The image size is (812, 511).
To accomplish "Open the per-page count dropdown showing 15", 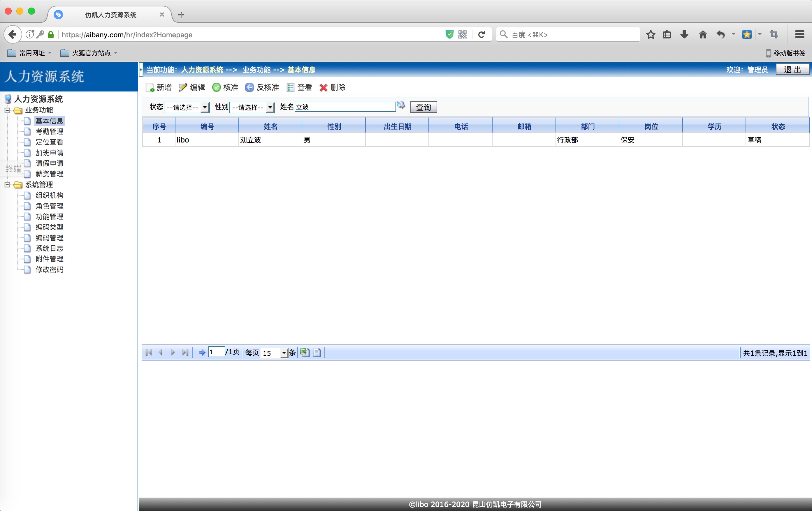I will tap(274, 353).
